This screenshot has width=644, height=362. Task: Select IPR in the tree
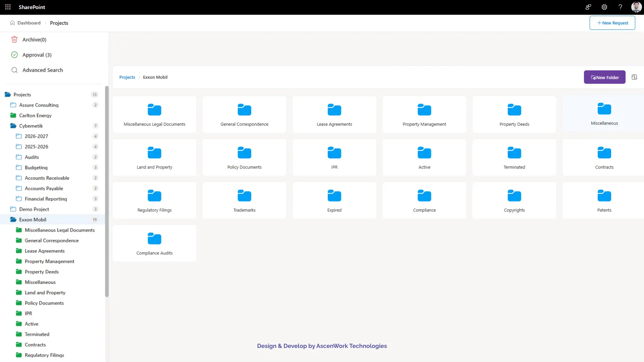click(x=29, y=313)
